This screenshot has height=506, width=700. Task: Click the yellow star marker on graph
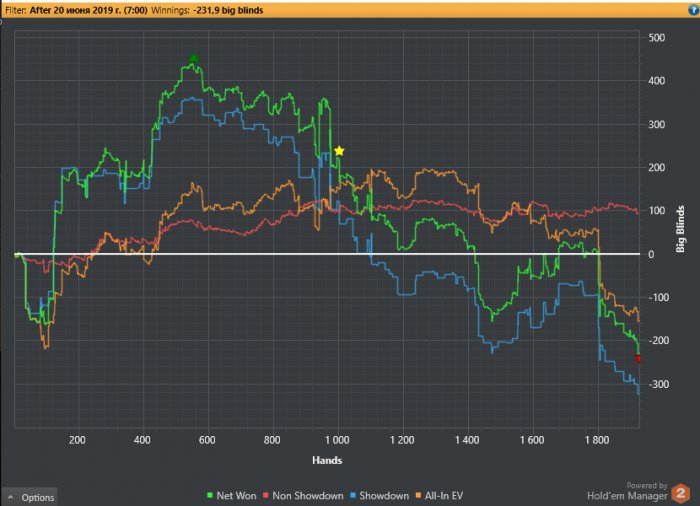(x=339, y=150)
